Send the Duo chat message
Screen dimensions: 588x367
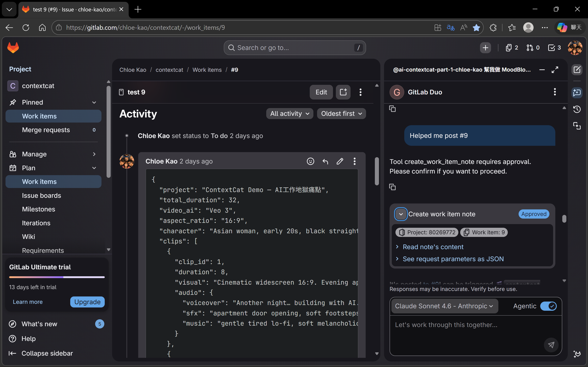pyautogui.click(x=551, y=345)
